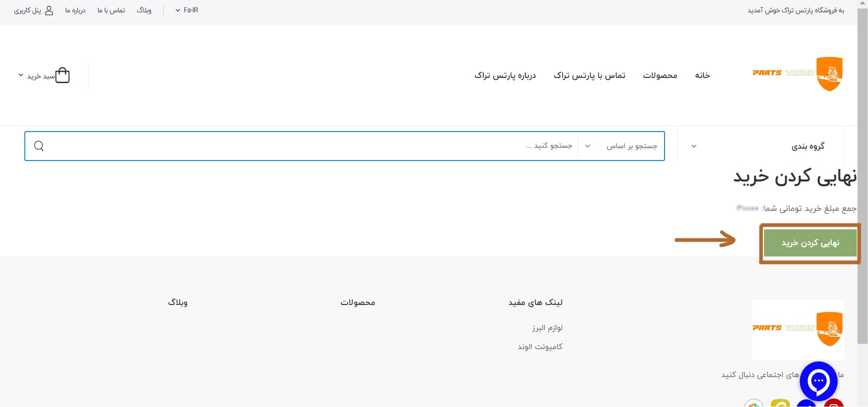Click the وبلاگ link in top bar

click(144, 10)
